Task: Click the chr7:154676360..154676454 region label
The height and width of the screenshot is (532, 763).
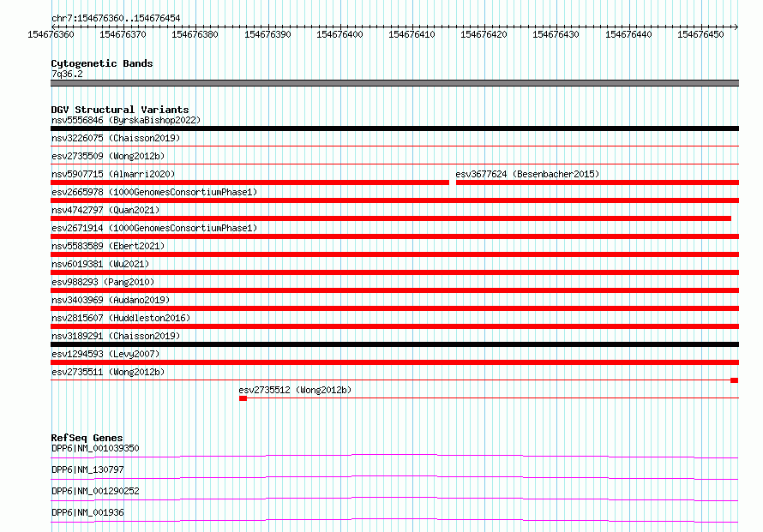Action: click(x=116, y=18)
